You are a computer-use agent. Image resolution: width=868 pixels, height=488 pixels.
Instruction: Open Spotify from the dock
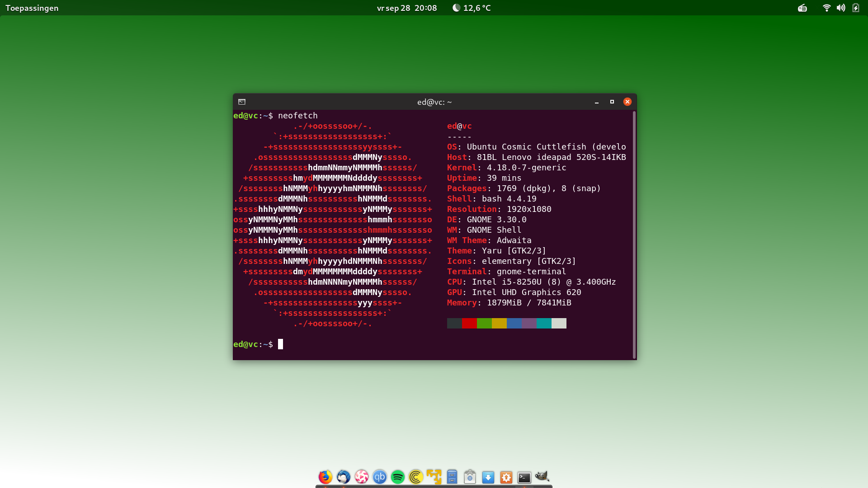tap(398, 477)
